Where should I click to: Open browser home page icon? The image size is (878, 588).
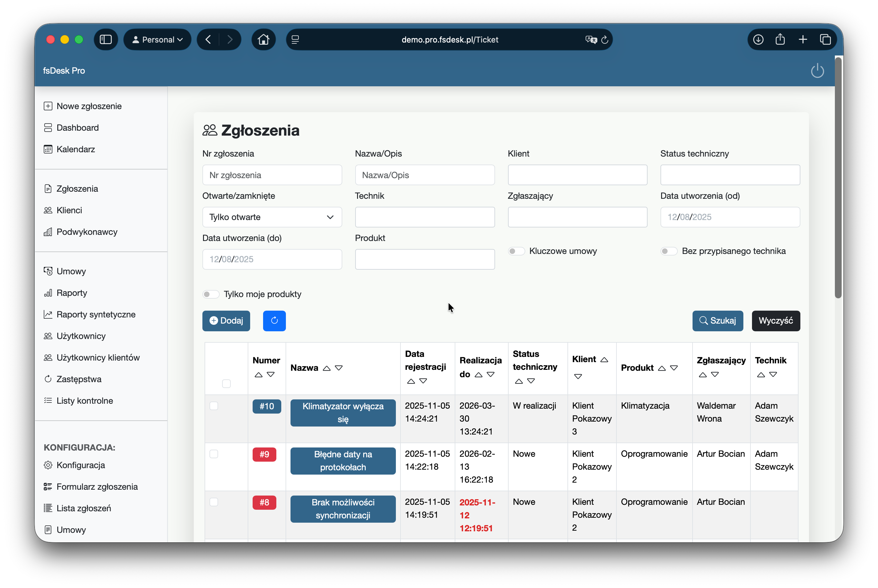point(263,39)
